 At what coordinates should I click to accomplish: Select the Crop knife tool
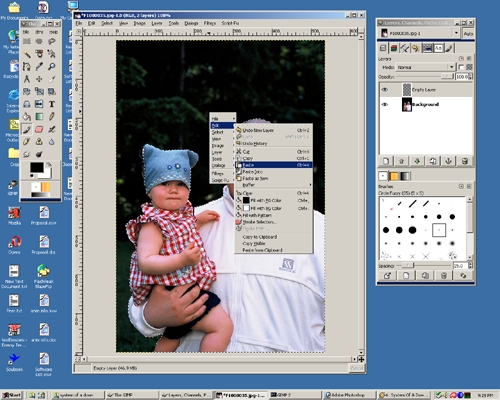52,79
